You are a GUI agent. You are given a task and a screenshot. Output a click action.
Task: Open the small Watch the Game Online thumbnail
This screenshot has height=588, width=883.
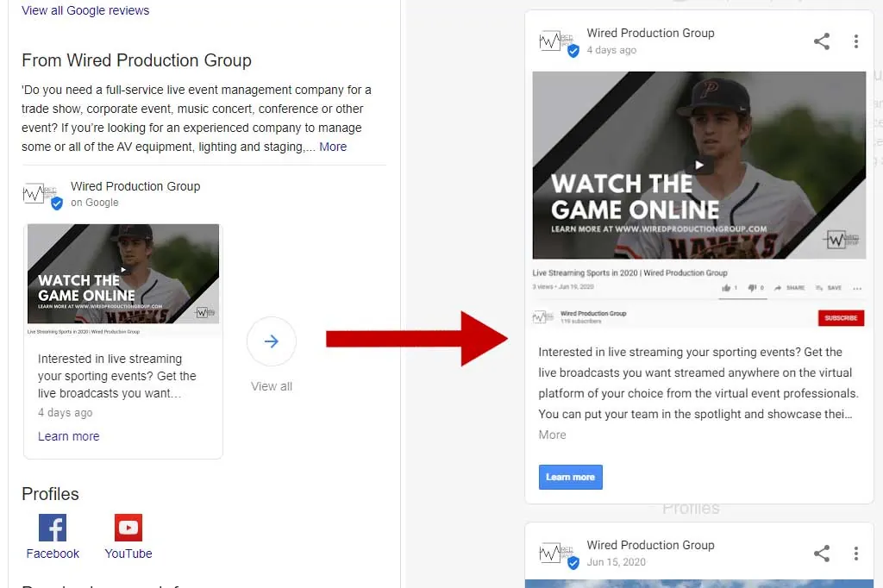[123, 273]
